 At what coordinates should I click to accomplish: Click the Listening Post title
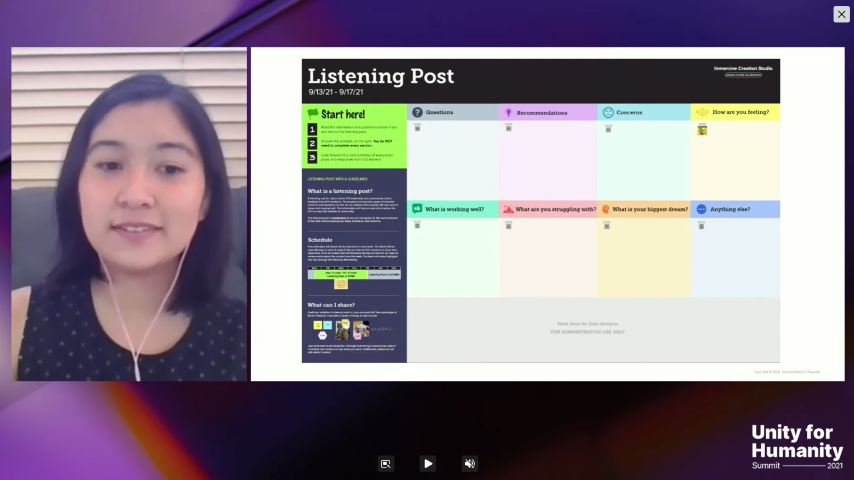(380, 76)
